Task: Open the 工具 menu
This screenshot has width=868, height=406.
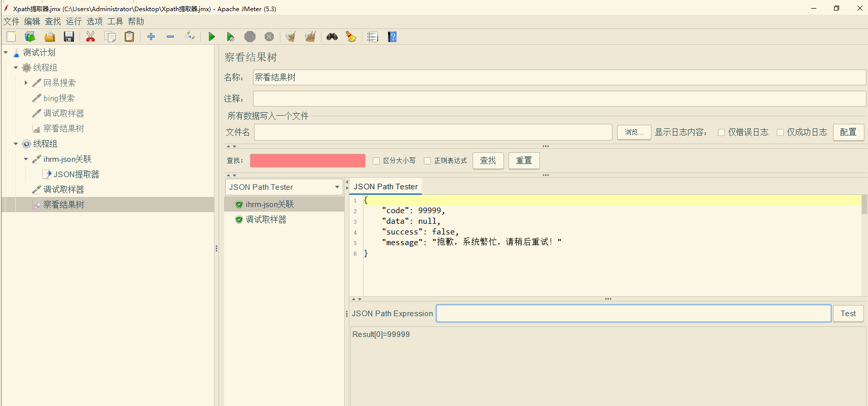Action: (115, 21)
